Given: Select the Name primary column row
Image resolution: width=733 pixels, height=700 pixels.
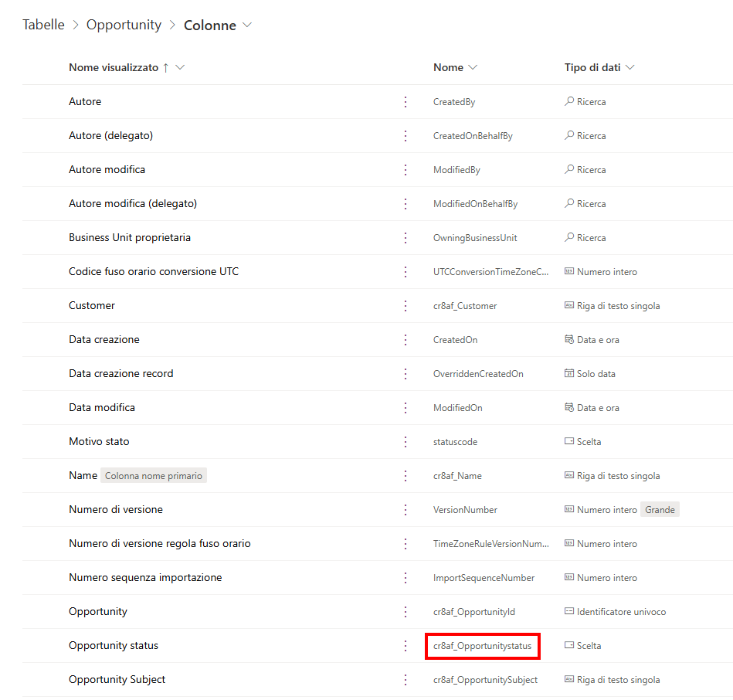Looking at the screenshot, I should click(x=83, y=476).
